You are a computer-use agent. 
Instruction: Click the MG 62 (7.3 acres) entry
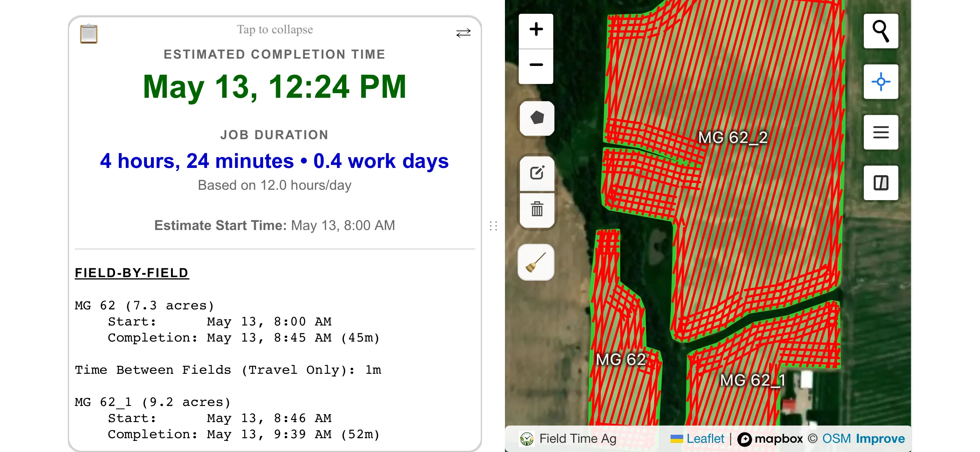[145, 306]
